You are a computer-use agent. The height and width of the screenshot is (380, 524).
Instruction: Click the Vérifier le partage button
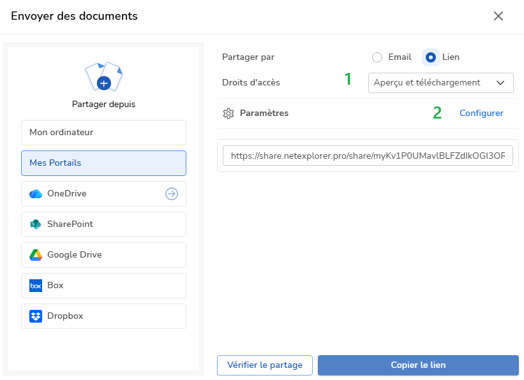point(265,365)
